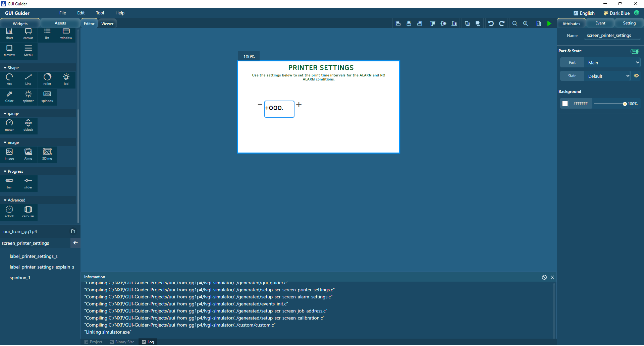Select the Arc shape widget
This screenshot has height=346, width=644.
click(9, 80)
